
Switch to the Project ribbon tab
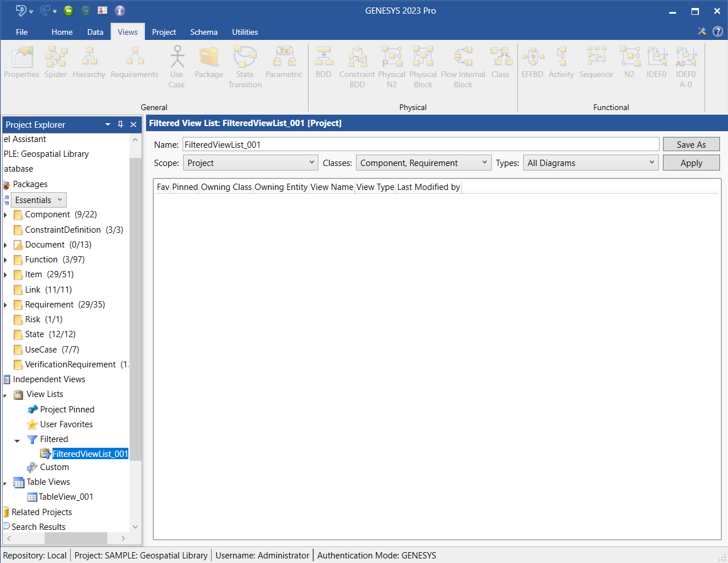point(164,32)
